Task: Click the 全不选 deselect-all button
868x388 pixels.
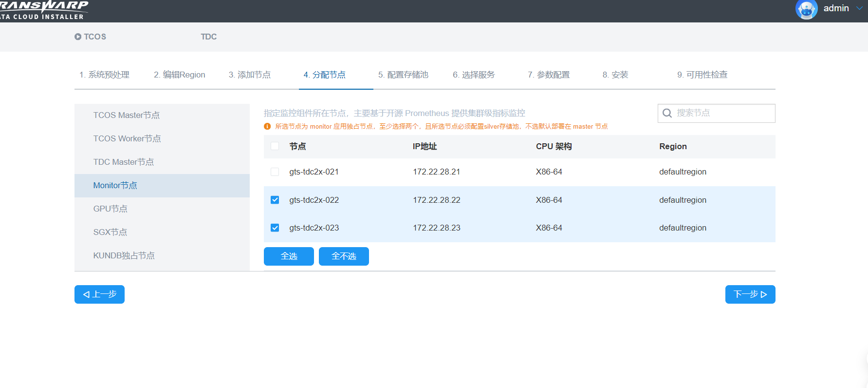Action: [x=344, y=256]
